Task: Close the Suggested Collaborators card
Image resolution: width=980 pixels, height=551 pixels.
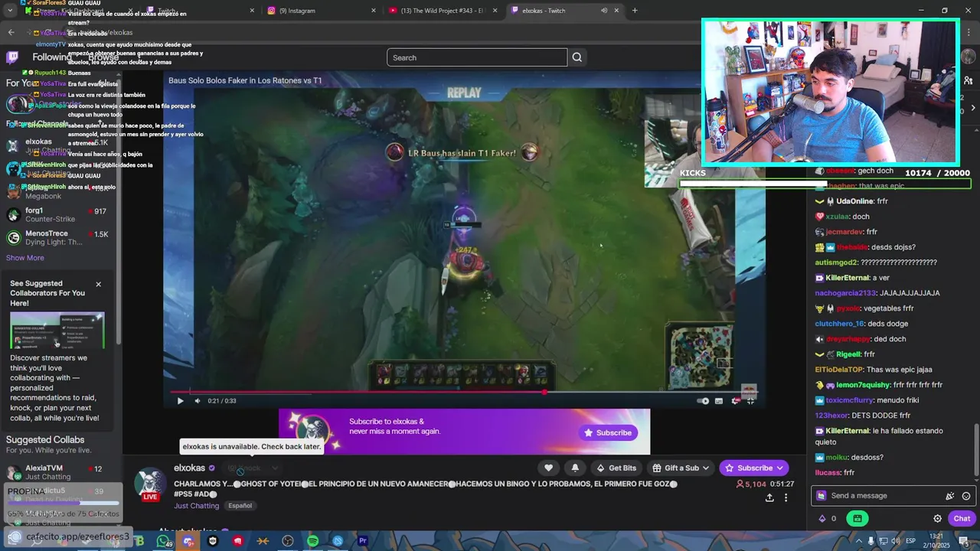Action: (98, 284)
